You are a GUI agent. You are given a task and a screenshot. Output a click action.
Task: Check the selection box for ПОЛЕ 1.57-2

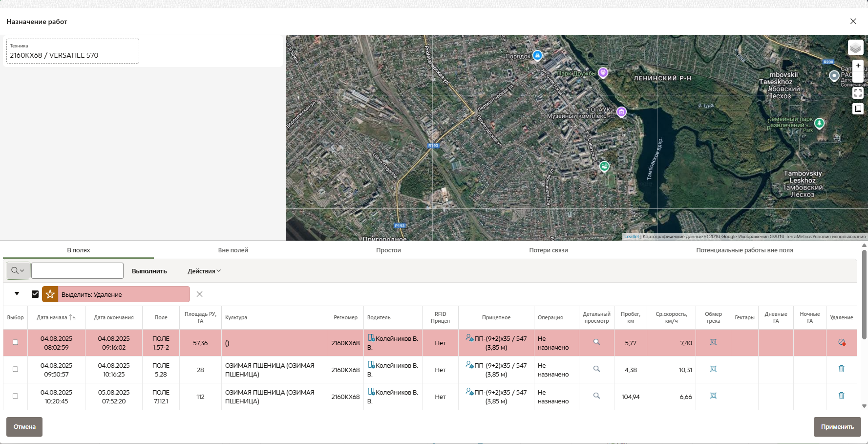[x=16, y=342]
